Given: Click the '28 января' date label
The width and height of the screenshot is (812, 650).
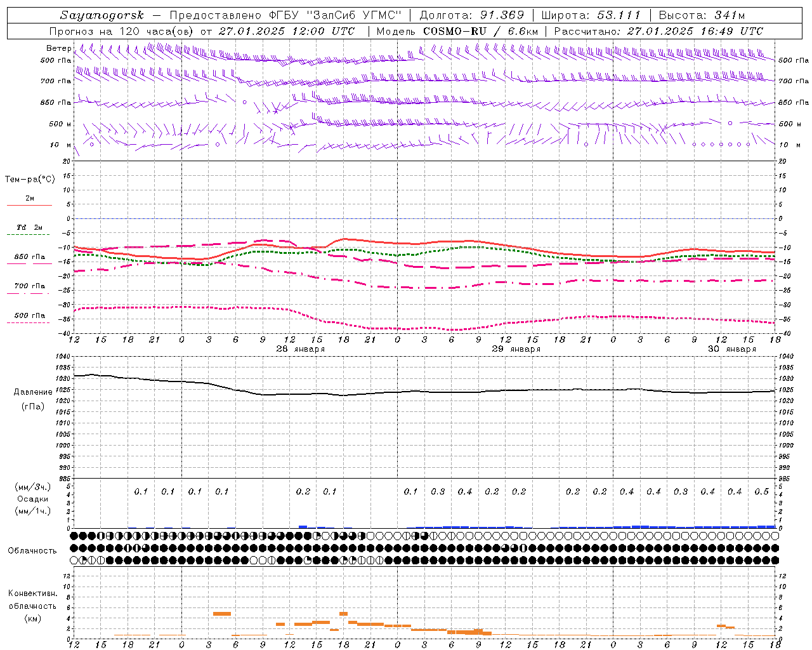Looking at the screenshot, I should 300,349.
